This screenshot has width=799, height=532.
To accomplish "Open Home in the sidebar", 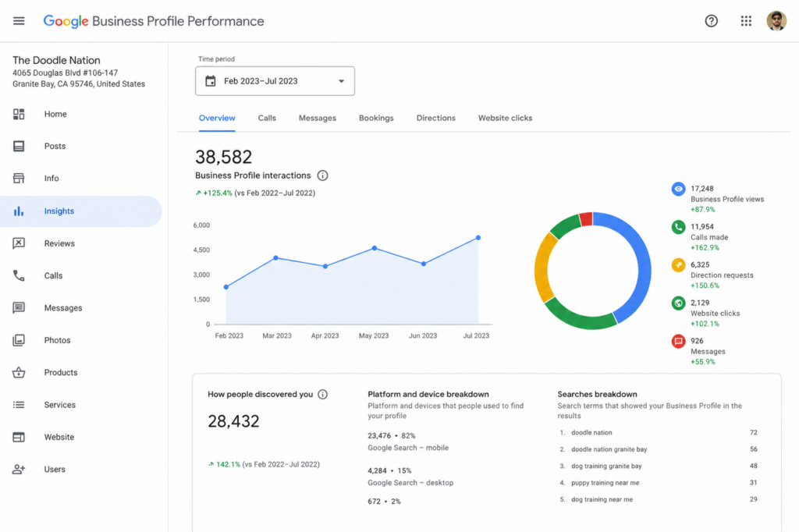I will coord(81,114).
